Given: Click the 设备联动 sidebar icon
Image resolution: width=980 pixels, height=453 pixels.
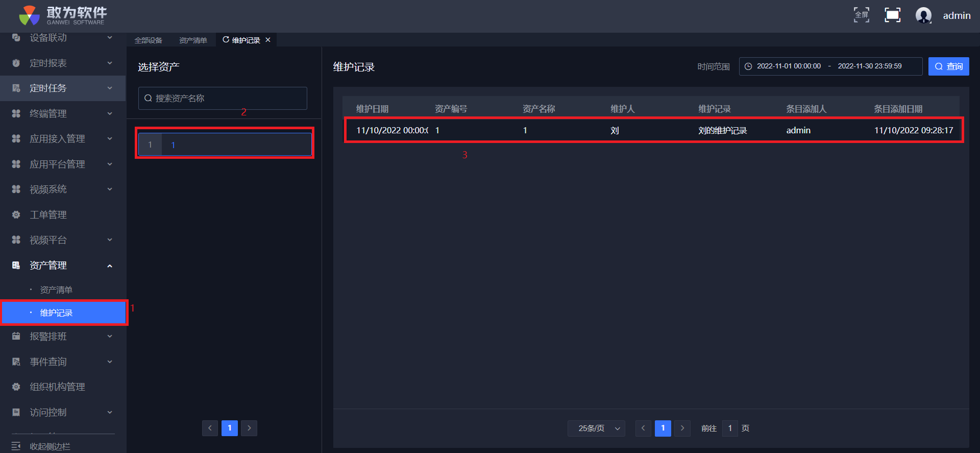Looking at the screenshot, I should tap(16, 38).
